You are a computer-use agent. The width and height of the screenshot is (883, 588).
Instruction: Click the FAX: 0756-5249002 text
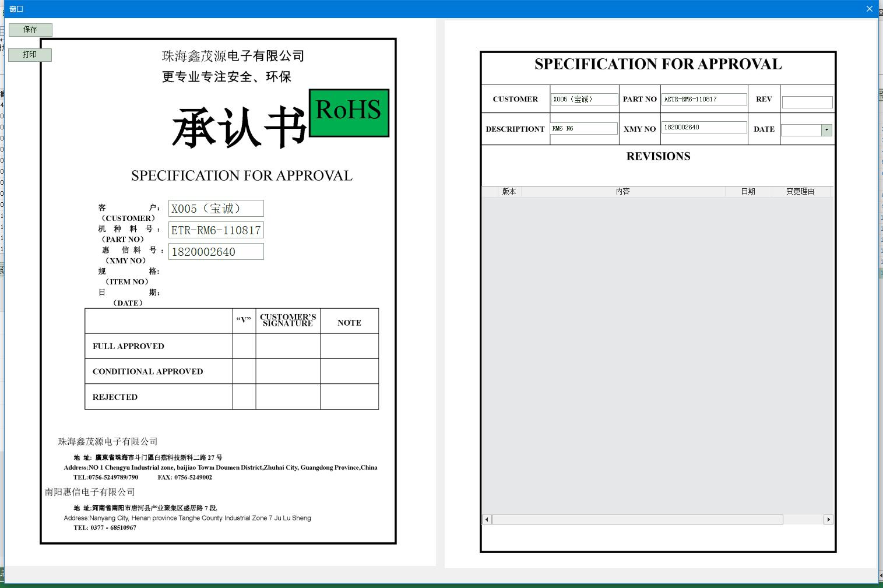(x=185, y=477)
